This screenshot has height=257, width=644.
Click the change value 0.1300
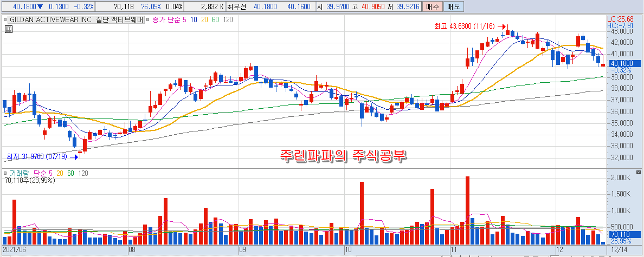[59, 6]
